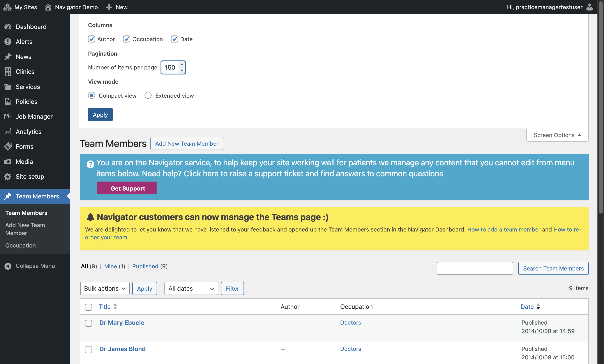Collapse the Screen Options panel
This screenshot has width=604, height=364.
pyautogui.click(x=557, y=135)
